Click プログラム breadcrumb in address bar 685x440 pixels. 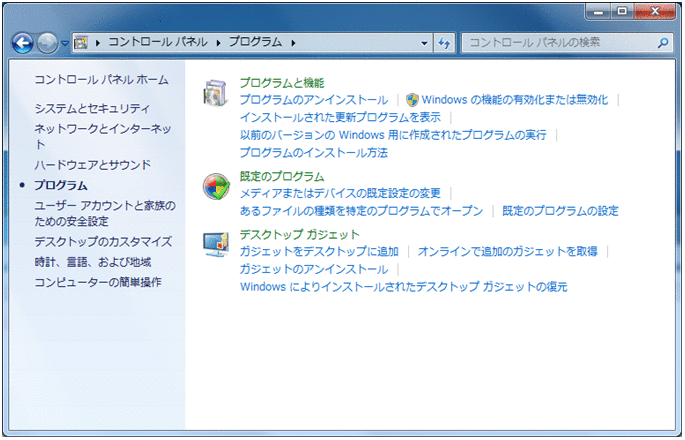[256, 42]
